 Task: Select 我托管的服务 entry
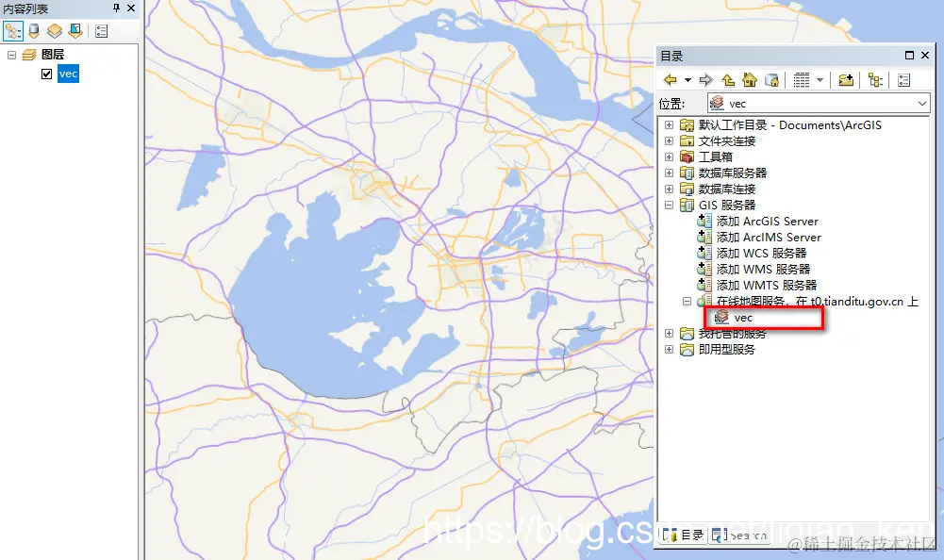click(x=732, y=333)
